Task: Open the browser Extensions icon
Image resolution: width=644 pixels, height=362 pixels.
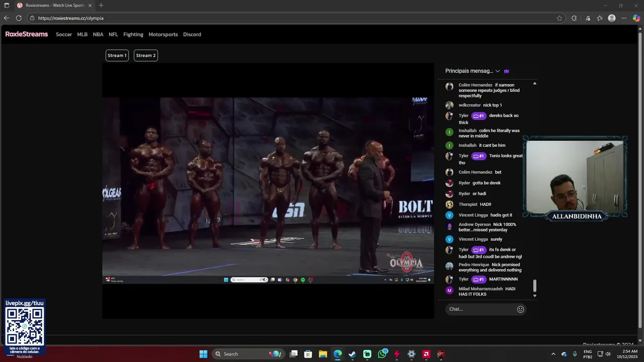Action: pos(574,18)
